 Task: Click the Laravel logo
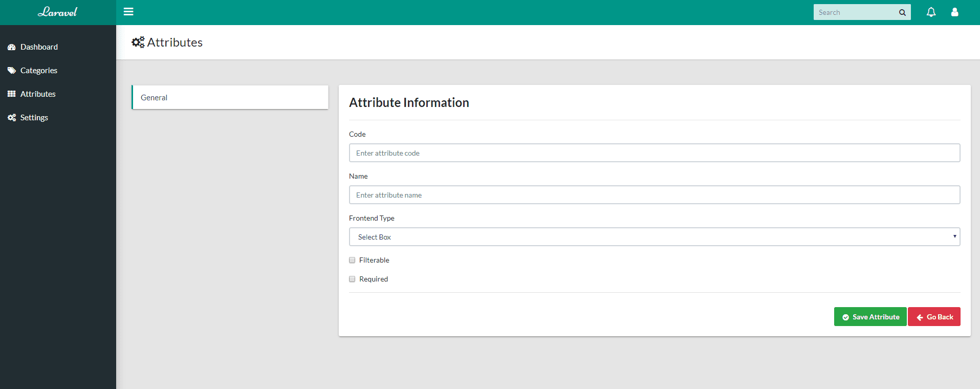(57, 12)
